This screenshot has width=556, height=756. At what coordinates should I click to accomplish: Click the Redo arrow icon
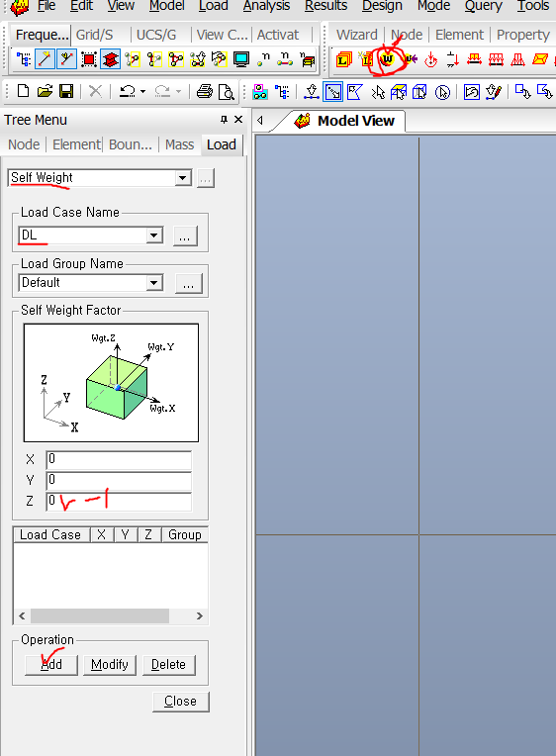click(x=162, y=91)
